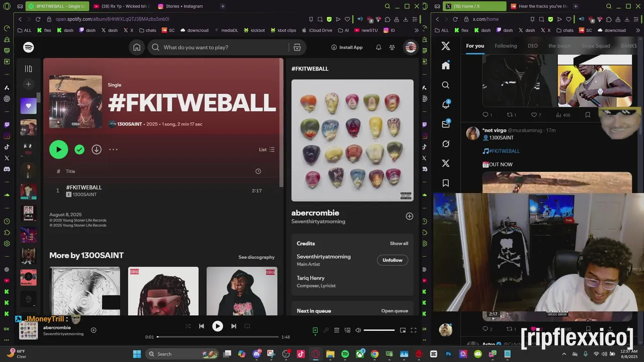Screen dimensions: 644x362
Task: Open more options for the #FKITWEBALL album
Action: (x=113, y=149)
